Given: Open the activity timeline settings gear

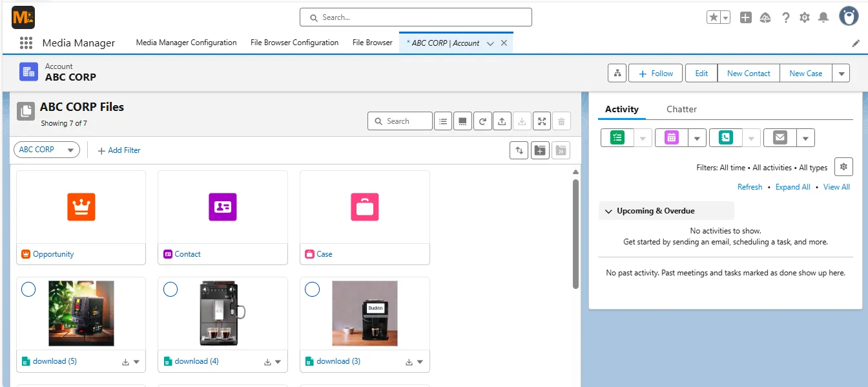Looking at the screenshot, I should (843, 166).
